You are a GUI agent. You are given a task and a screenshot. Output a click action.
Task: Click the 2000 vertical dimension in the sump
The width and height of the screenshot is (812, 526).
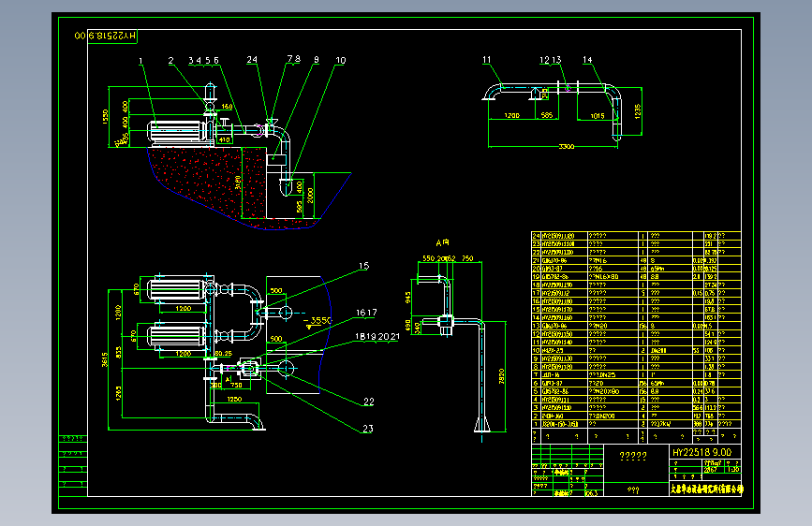310,196
